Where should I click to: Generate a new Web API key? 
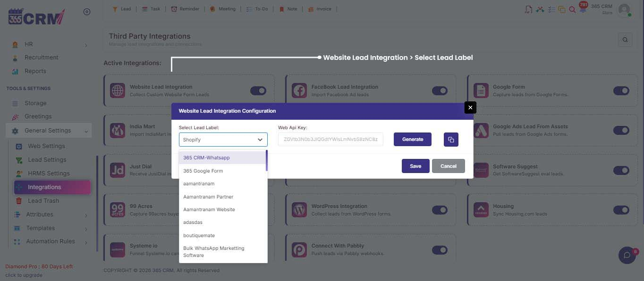tap(413, 140)
